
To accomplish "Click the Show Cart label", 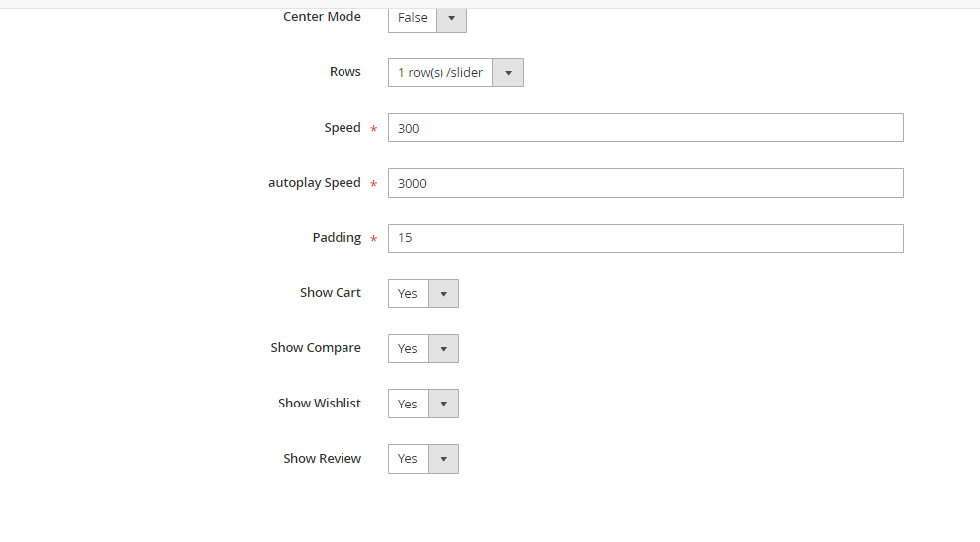I will click(330, 293).
